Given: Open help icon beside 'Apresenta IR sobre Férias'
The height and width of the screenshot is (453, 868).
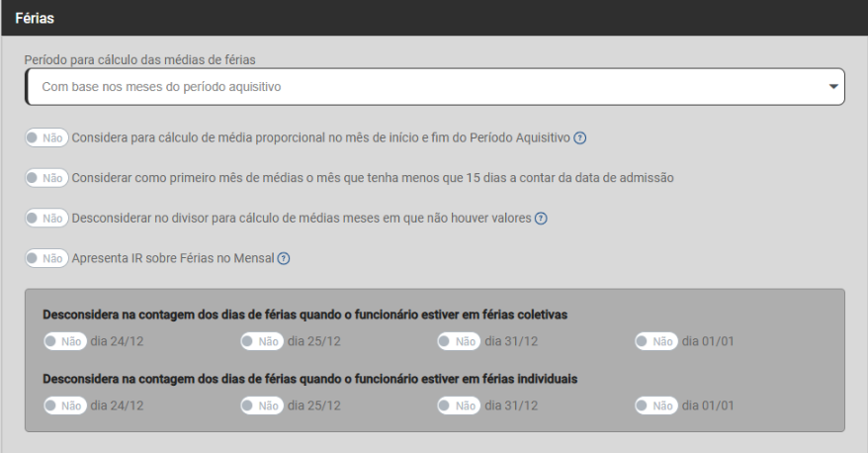Looking at the screenshot, I should [284, 258].
